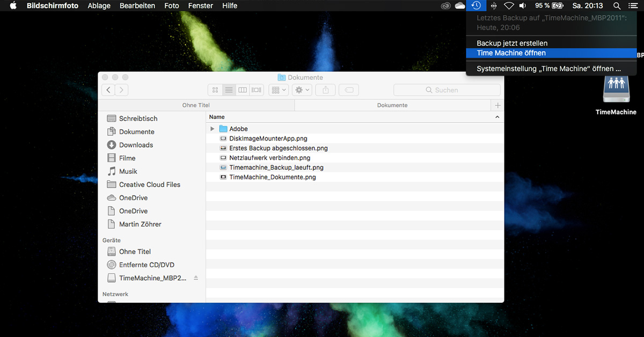Switch Finder to icon view
This screenshot has height=337, width=644.
[x=215, y=90]
